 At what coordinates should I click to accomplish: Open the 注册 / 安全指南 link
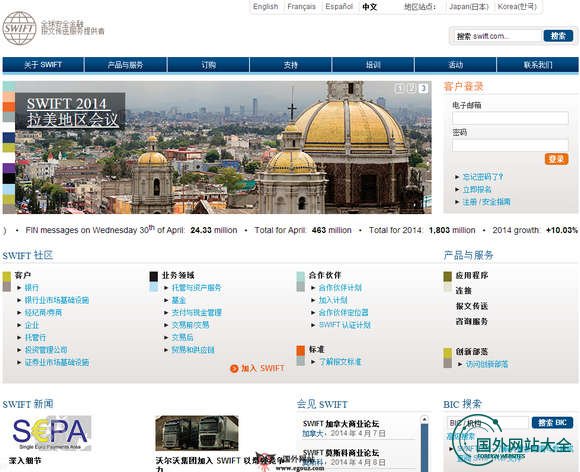(x=486, y=202)
